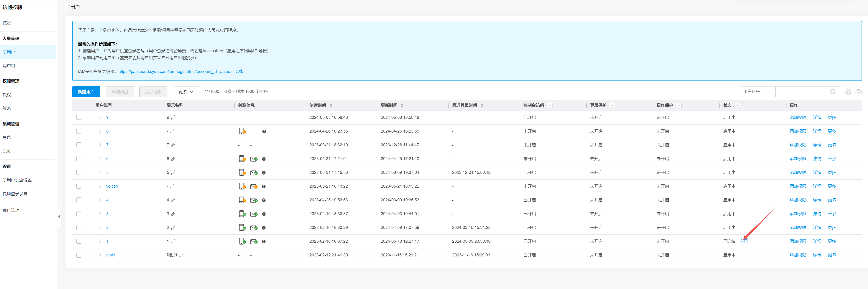Screen dimensions: 868x289
Task: Select checkbox for user row 9
Action: point(79,117)
